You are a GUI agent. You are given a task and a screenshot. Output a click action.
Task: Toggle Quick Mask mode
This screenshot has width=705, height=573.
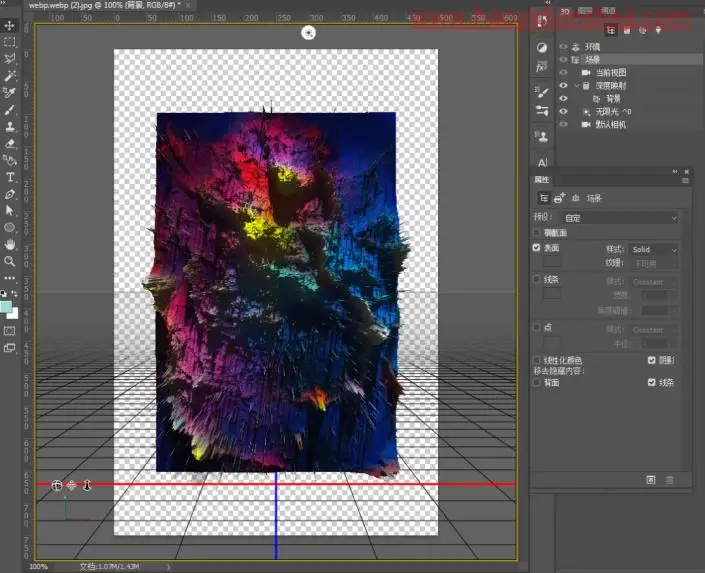pyautogui.click(x=9, y=331)
